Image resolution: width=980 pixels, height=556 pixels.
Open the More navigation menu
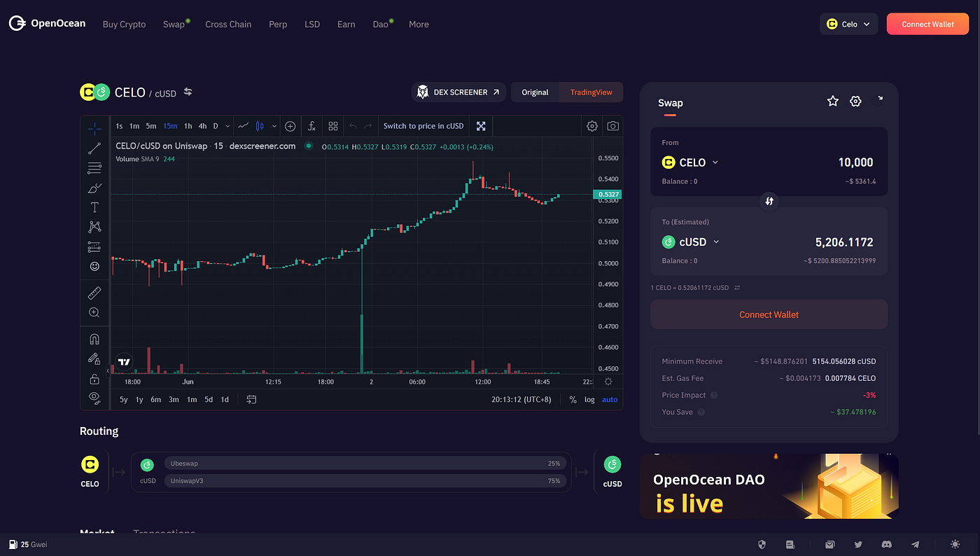coord(419,24)
